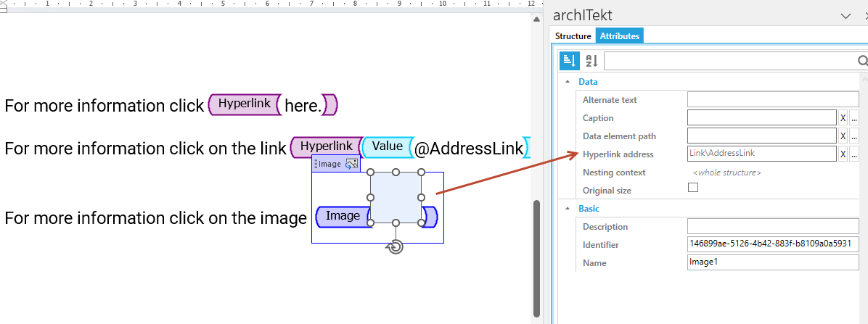Click the ruler tab selector corner
The width and height of the screenshot is (868, 324).
point(3,4)
